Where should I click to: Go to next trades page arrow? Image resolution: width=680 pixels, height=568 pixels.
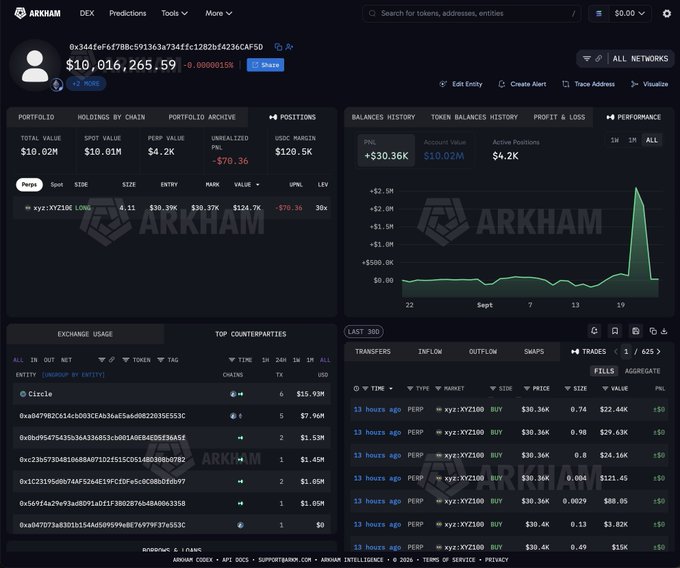[658, 352]
